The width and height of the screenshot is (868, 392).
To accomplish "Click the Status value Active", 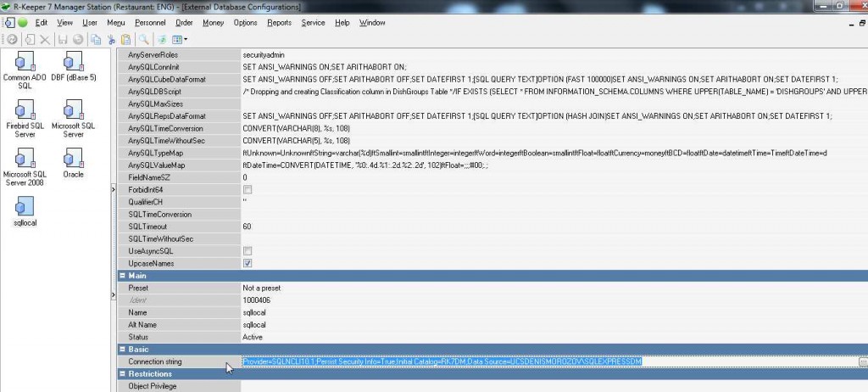I will [x=253, y=337].
